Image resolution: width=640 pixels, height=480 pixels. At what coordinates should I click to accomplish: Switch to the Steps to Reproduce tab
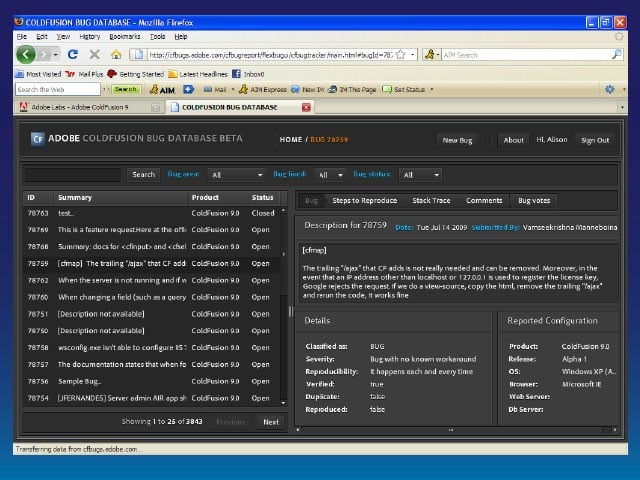(x=364, y=200)
